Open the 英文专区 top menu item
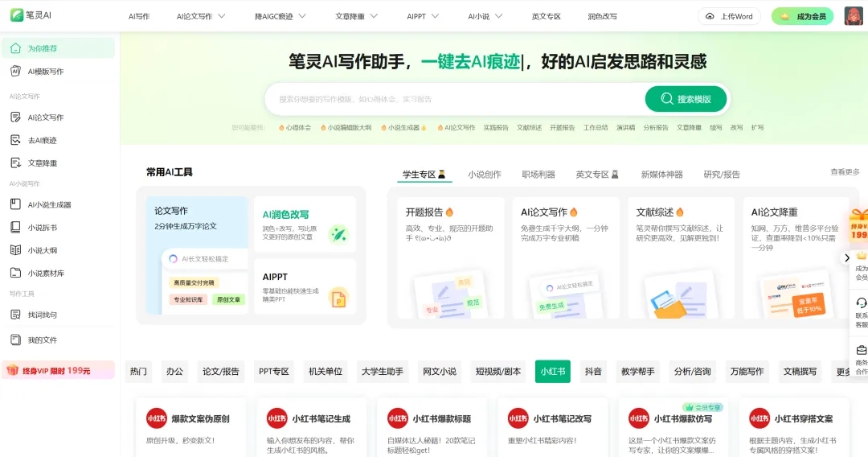The height and width of the screenshot is (457, 868). pos(546,16)
